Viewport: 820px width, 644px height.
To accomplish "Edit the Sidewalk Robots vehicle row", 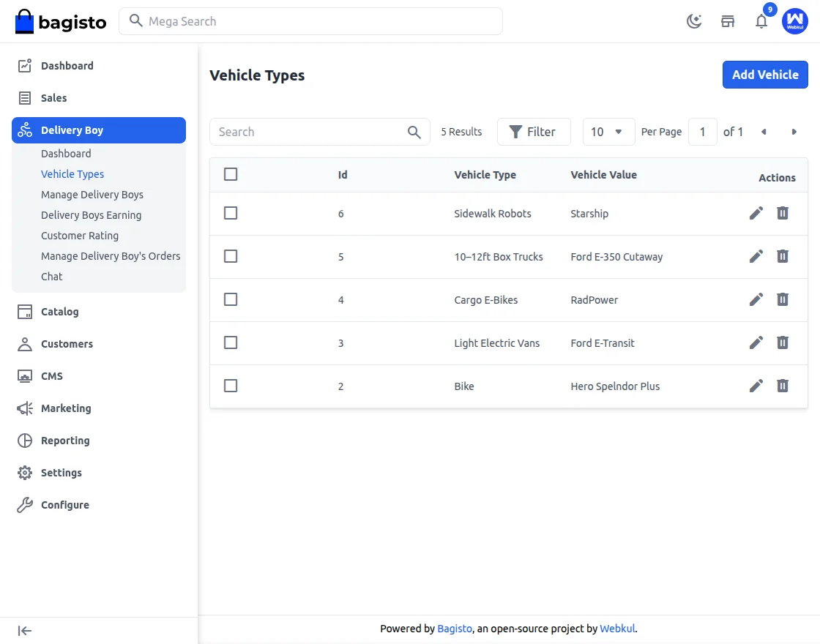I will 756,213.
